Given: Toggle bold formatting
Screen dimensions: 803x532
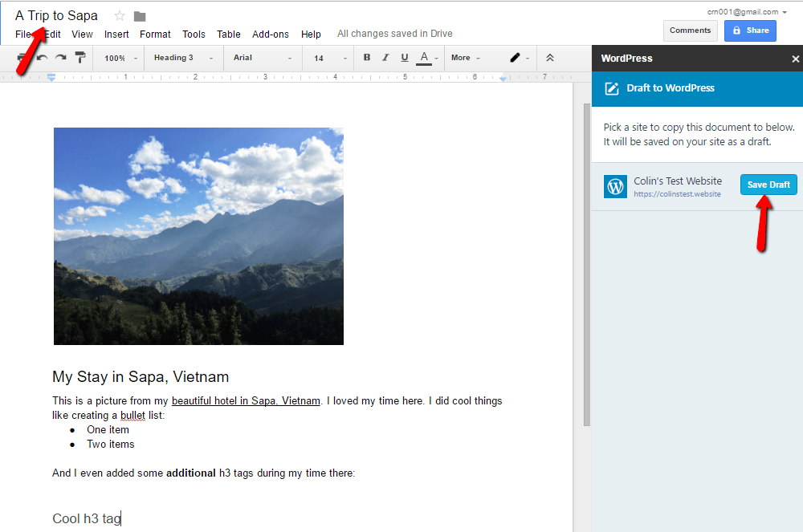Looking at the screenshot, I should pos(367,58).
